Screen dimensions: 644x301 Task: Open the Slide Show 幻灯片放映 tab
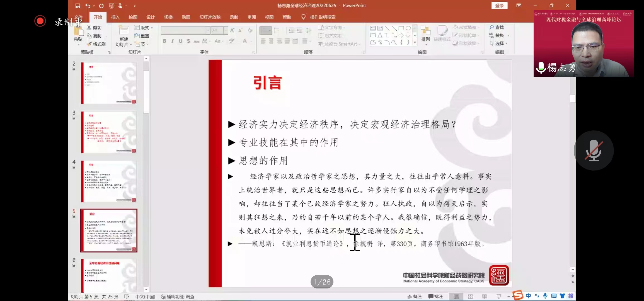point(210,17)
